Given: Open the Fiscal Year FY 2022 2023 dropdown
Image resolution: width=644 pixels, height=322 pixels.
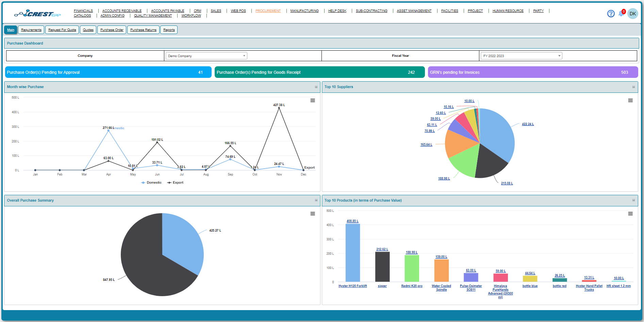Looking at the screenshot, I should click(x=521, y=55).
